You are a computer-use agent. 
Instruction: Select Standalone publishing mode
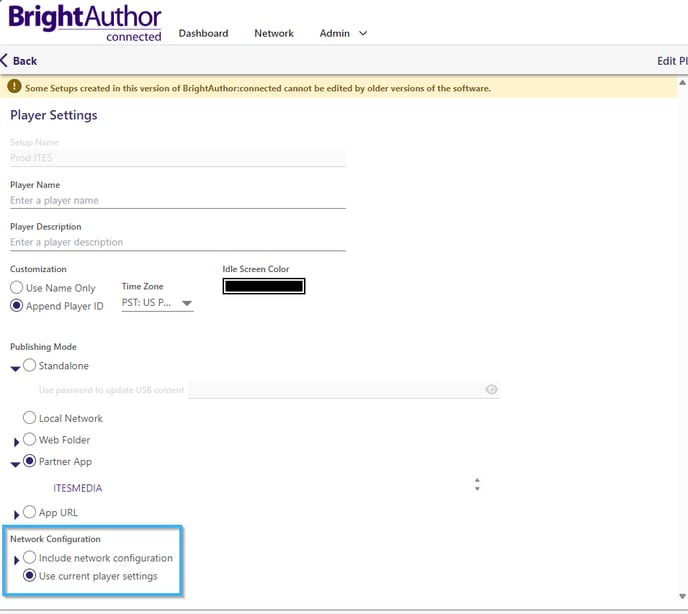tap(29, 365)
